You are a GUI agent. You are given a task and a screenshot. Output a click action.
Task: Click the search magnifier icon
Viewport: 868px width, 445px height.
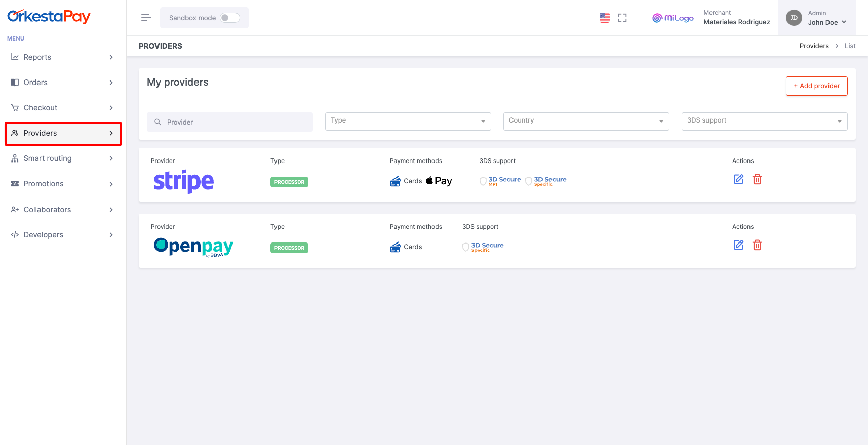(158, 122)
